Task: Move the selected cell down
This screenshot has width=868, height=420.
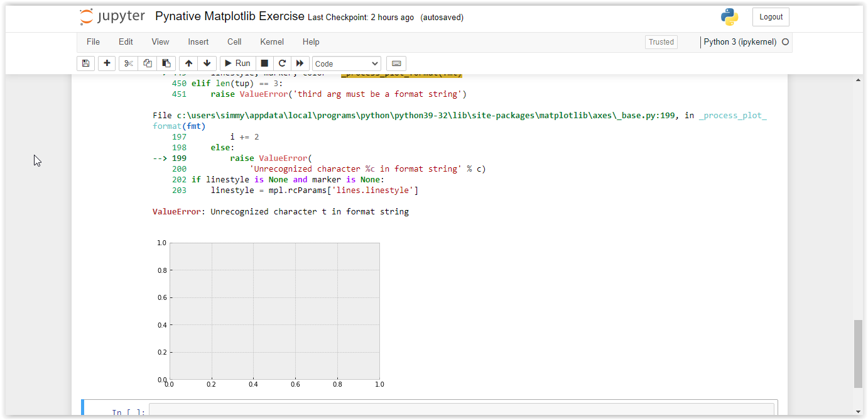Action: [207, 63]
